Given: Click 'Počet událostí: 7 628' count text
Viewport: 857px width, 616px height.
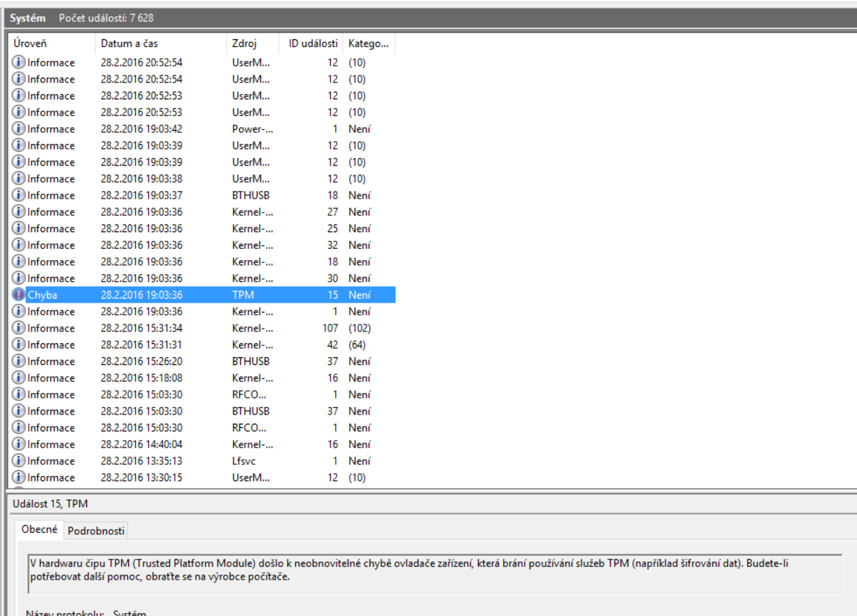Looking at the screenshot, I should [106, 17].
